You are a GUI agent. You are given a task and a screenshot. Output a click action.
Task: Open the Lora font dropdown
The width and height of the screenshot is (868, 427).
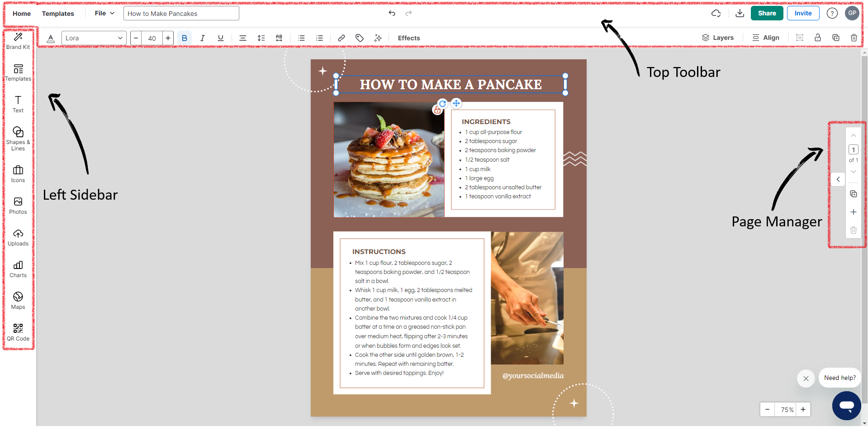94,38
